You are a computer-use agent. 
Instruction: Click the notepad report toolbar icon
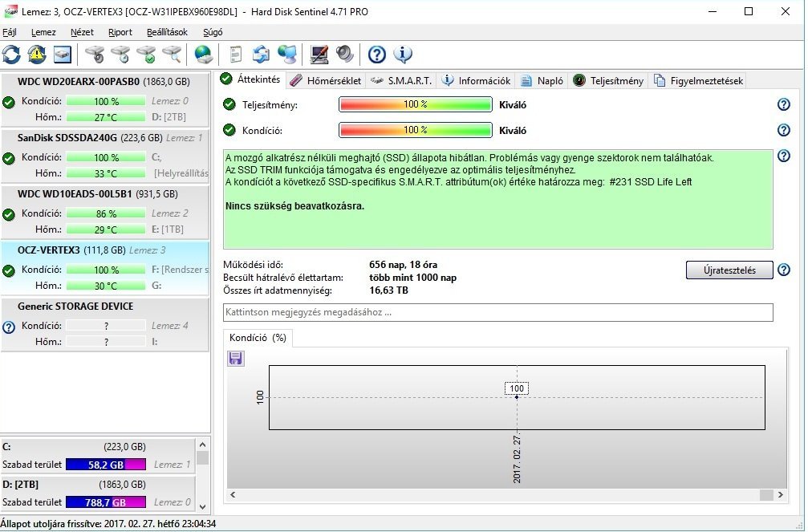click(235, 54)
